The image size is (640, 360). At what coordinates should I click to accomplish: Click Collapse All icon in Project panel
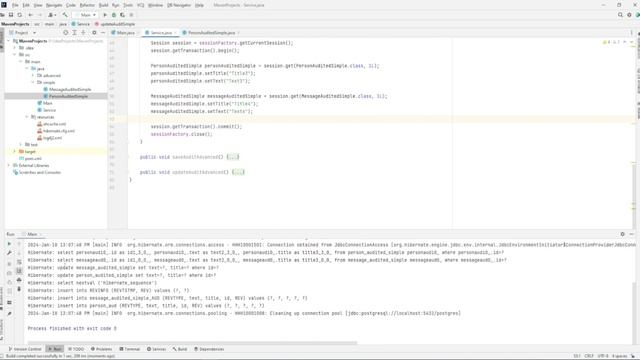[x=83, y=33]
